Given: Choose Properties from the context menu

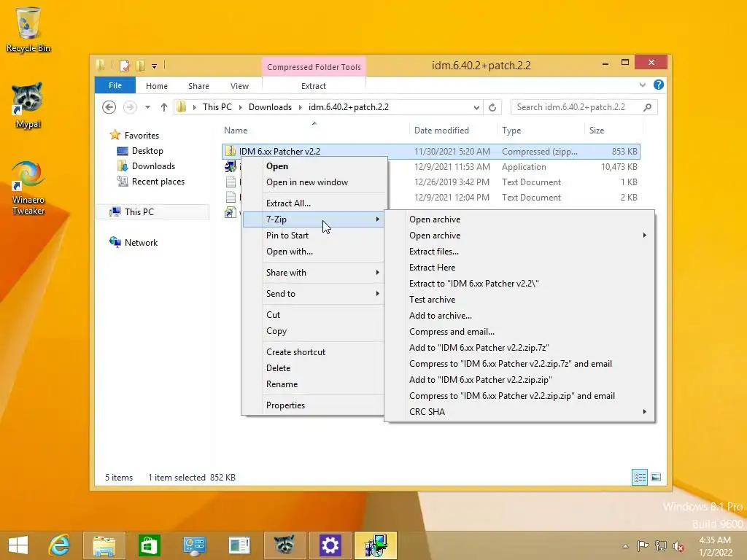Looking at the screenshot, I should [x=285, y=405].
